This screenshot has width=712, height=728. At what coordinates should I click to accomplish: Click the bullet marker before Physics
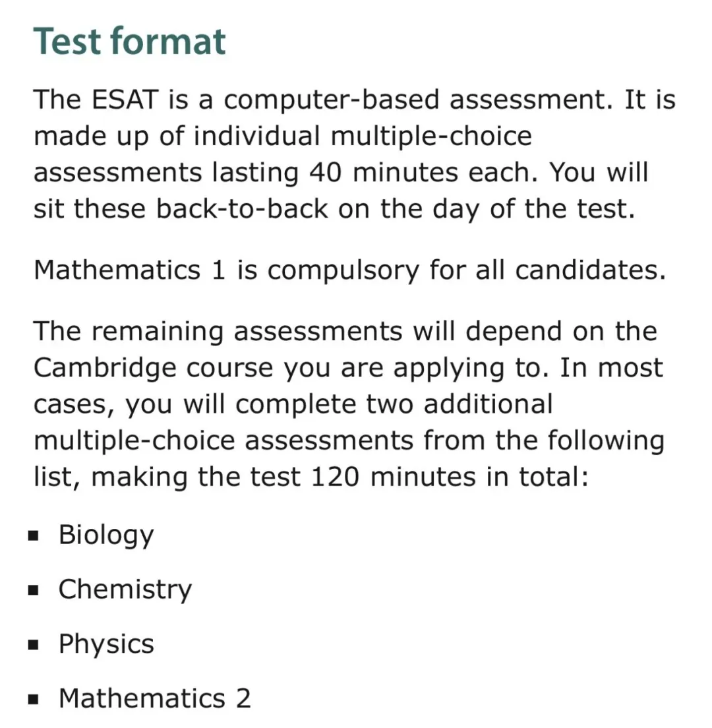pyautogui.click(x=34, y=646)
